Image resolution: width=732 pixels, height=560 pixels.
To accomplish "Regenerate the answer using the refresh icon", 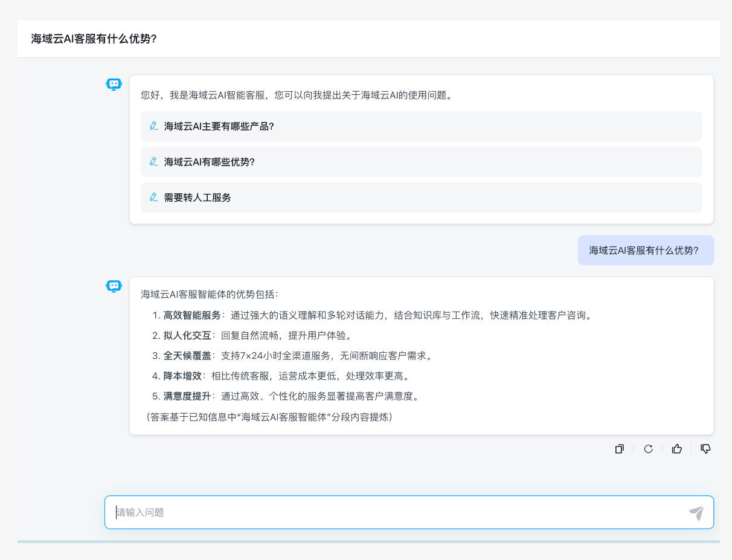I will pyautogui.click(x=648, y=449).
